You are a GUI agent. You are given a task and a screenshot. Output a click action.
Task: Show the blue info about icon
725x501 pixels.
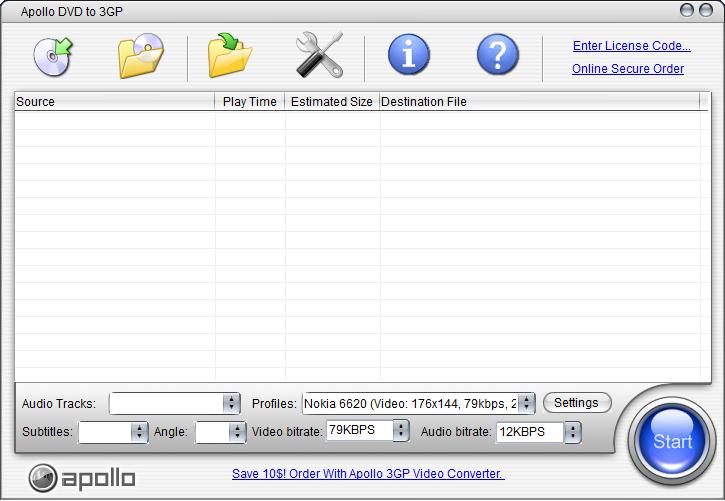tap(409, 55)
